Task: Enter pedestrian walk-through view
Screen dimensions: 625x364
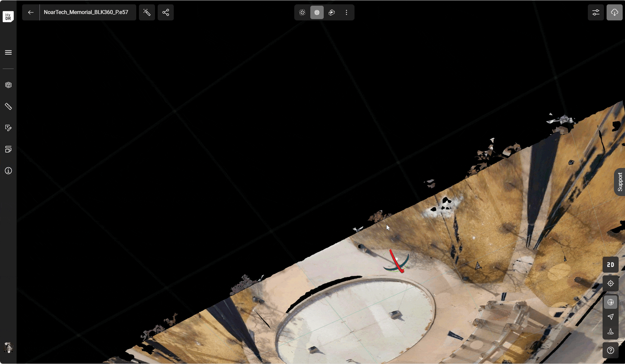Action: pyautogui.click(x=610, y=332)
